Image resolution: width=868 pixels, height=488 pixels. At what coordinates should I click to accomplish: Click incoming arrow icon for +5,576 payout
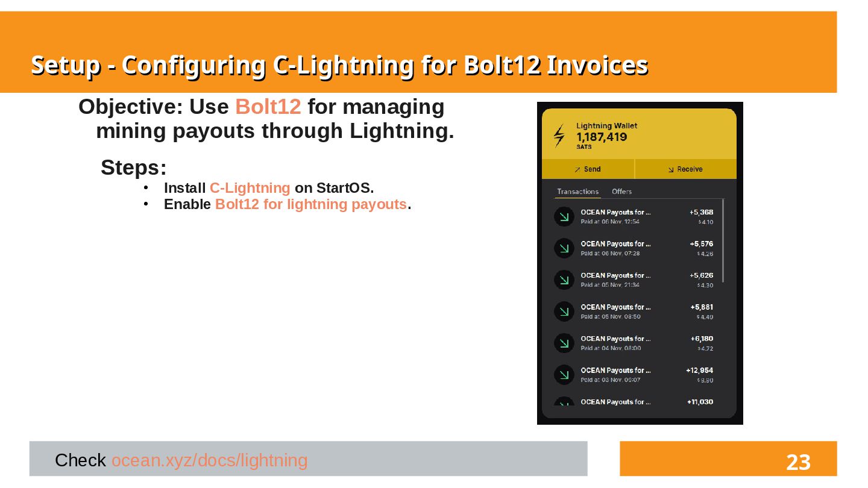(x=564, y=248)
